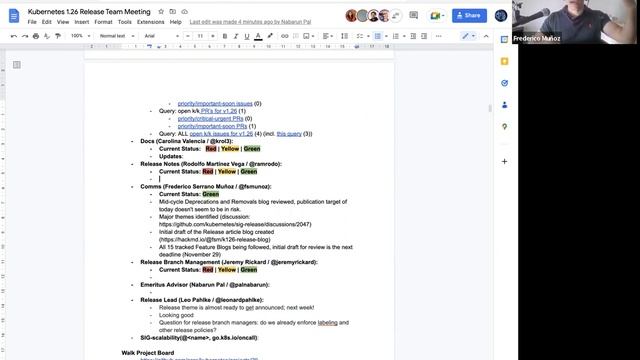The image size is (640, 360).
Task: Open the Extensions menu
Action: [150, 22]
